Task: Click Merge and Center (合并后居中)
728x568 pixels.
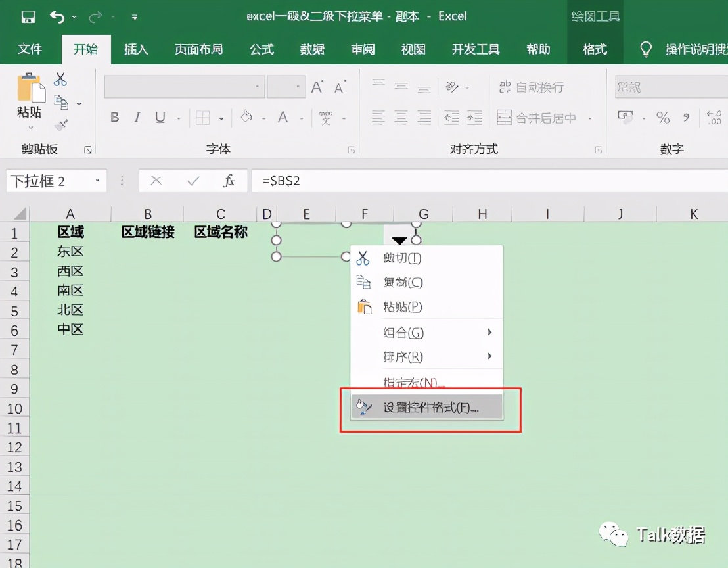Action: (537, 118)
